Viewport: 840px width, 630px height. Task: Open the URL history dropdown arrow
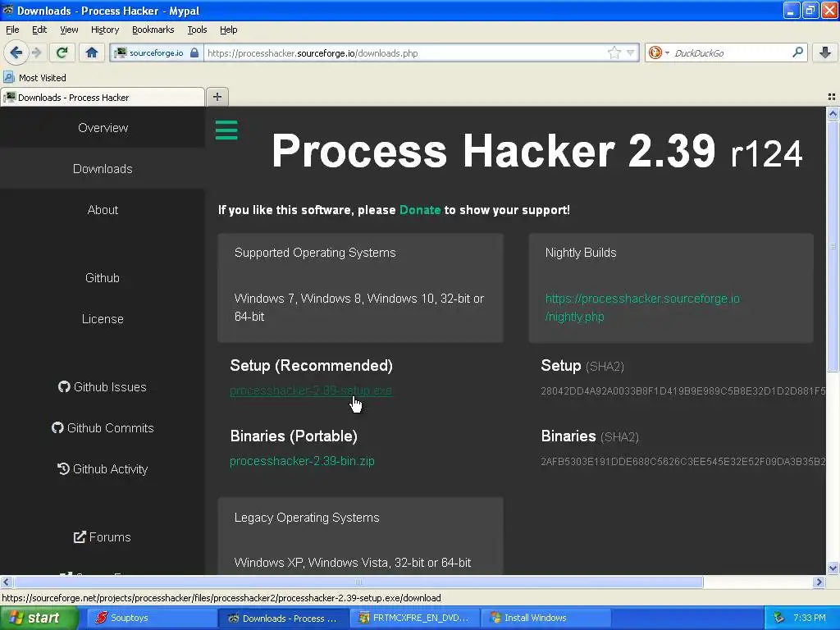631,52
